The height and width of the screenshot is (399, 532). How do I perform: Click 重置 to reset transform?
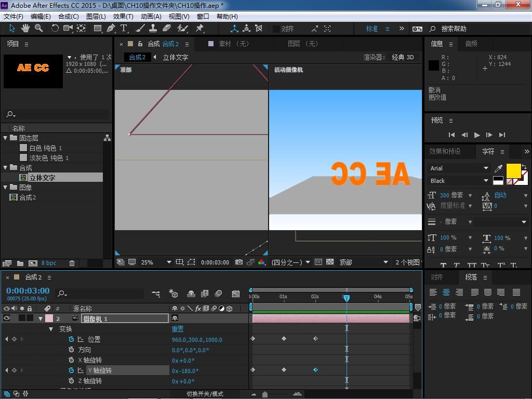(178, 329)
